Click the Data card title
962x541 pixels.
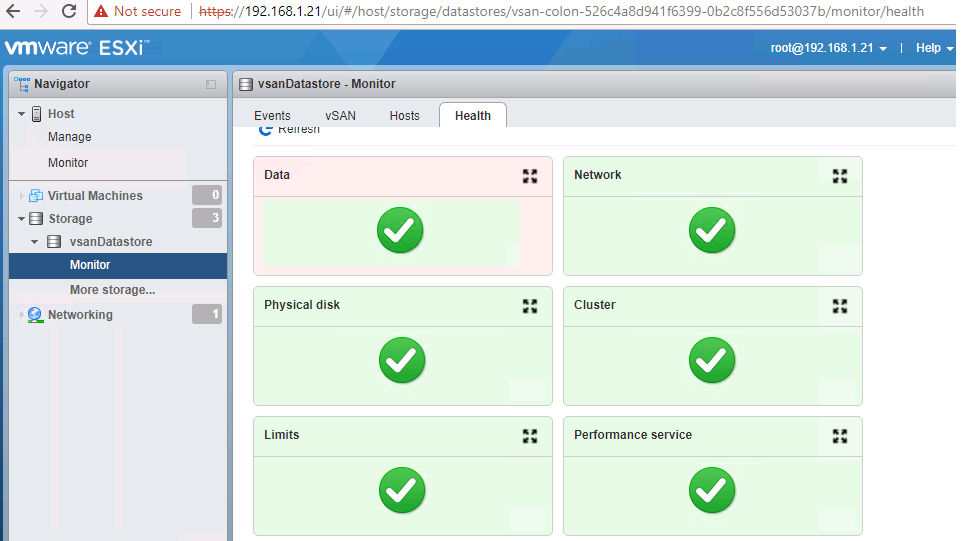tap(277, 175)
